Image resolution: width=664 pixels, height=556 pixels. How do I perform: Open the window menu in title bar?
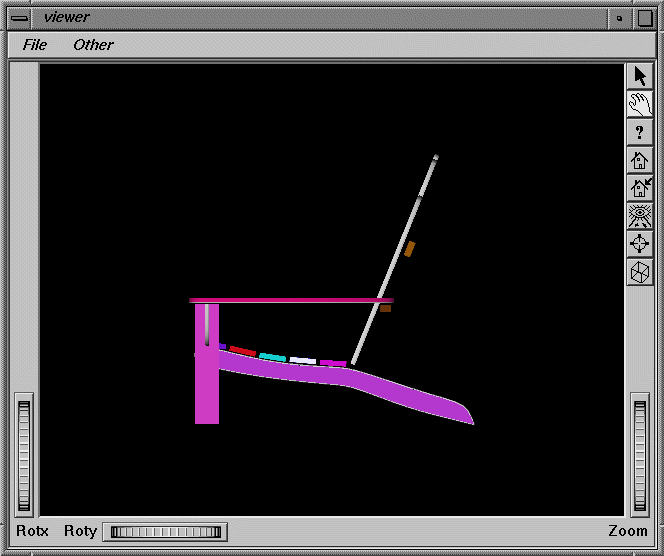point(19,17)
